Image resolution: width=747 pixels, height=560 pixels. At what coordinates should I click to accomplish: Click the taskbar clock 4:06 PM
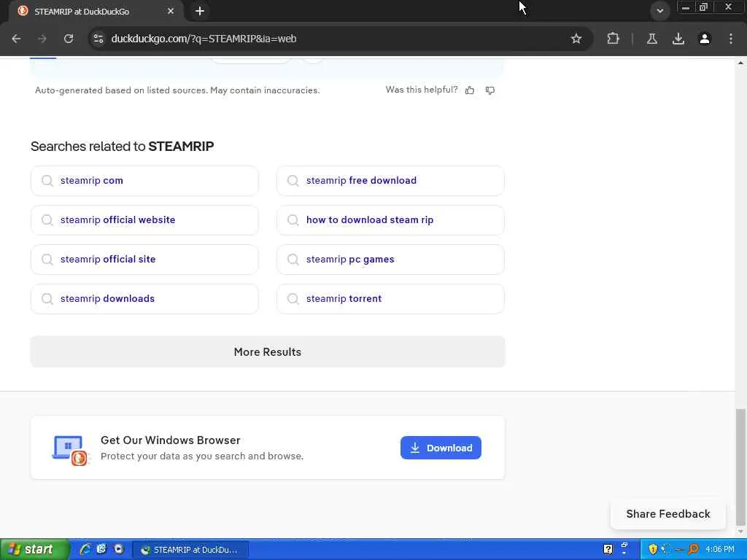pos(720,550)
